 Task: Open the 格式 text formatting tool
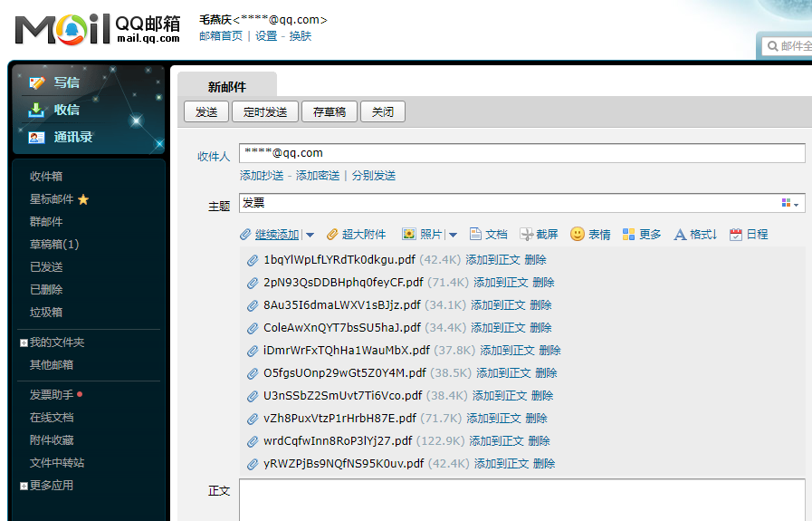click(x=681, y=235)
